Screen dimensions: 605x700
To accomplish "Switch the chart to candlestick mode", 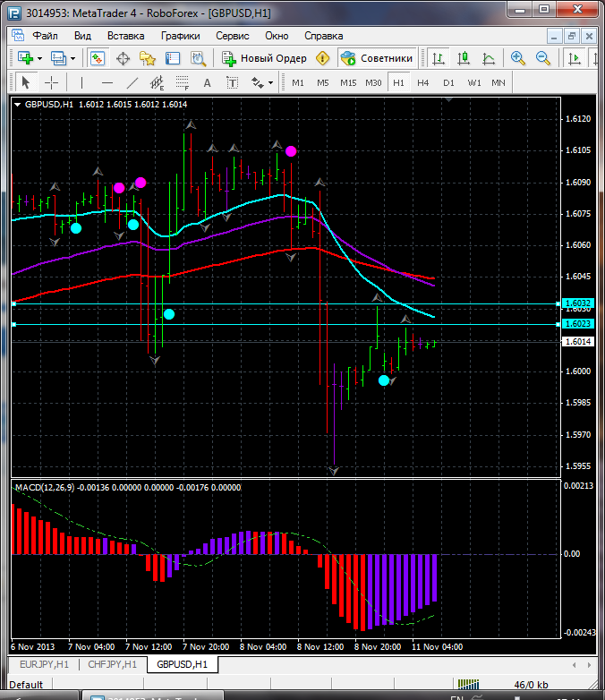I will (464, 58).
